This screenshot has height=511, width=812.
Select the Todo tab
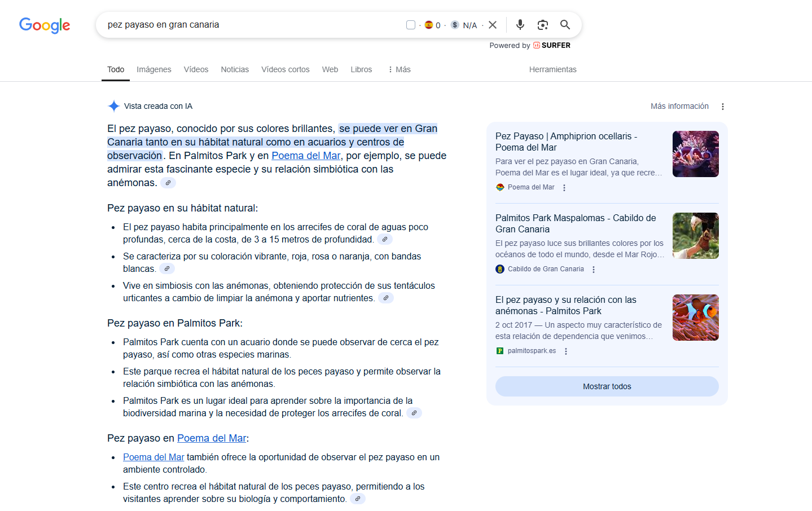click(x=116, y=69)
